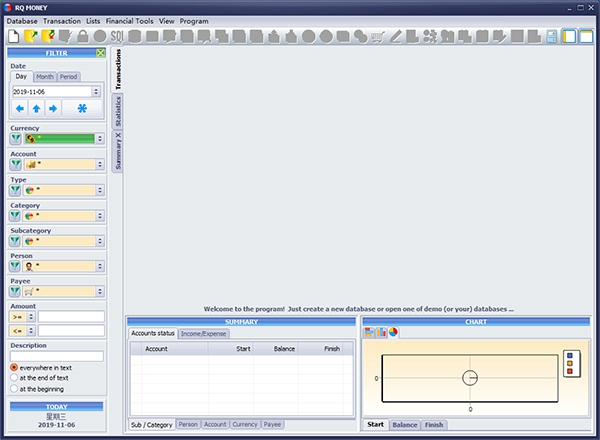Expand the Category filter dropdown

coord(100,215)
